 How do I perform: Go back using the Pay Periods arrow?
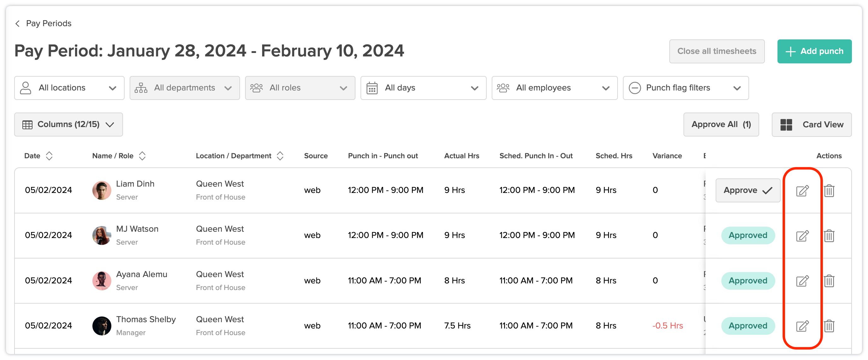[18, 23]
